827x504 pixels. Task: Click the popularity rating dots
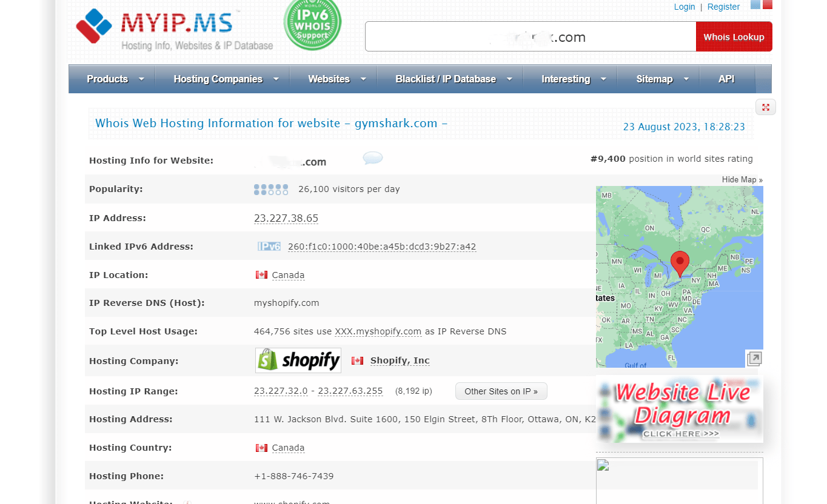coord(271,190)
